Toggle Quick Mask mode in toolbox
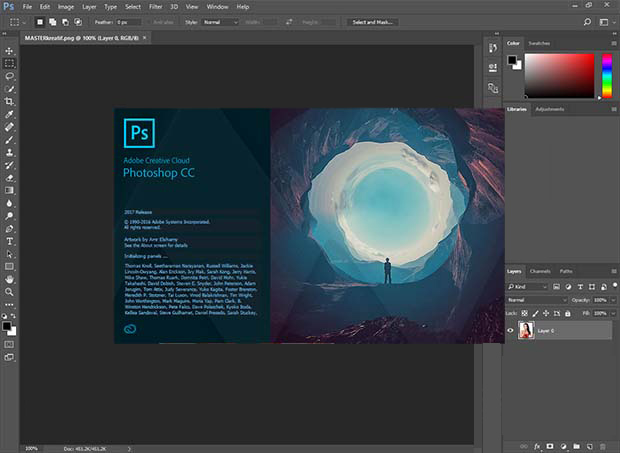620x453 pixels. (9, 345)
